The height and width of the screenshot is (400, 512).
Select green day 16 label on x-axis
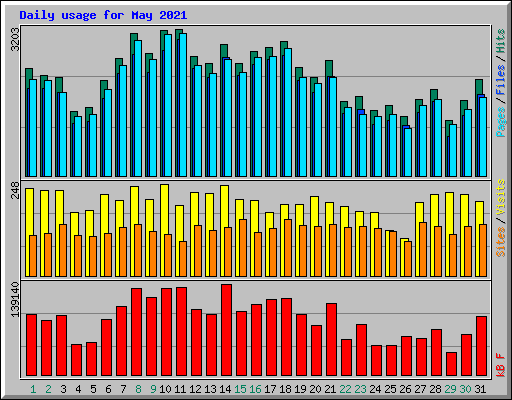[255, 389]
